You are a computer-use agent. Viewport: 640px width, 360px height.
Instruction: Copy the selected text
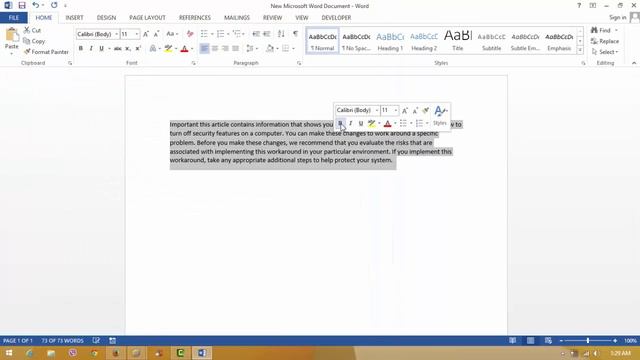(x=34, y=41)
